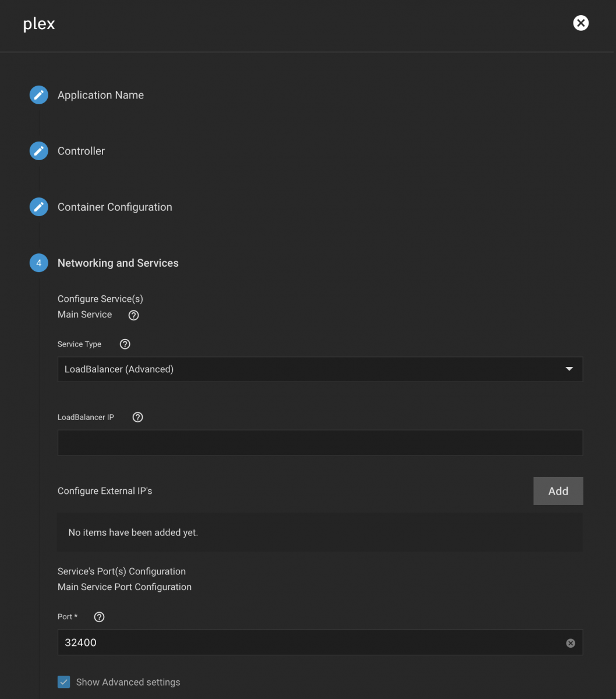Click the step 4 number circle
616x699 pixels.
click(x=39, y=263)
